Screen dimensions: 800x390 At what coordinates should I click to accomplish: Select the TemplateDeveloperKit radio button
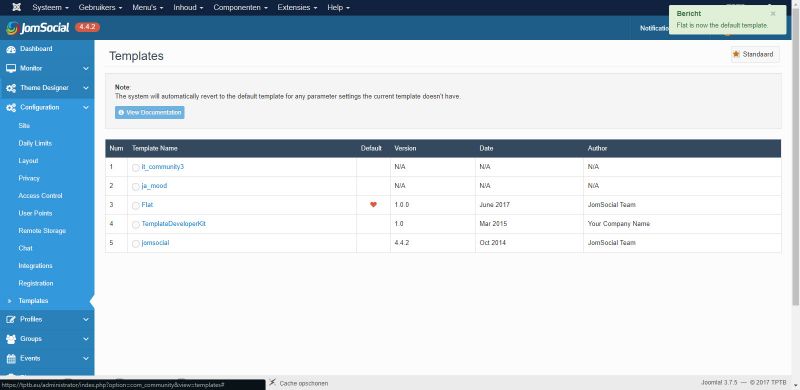[136, 225]
